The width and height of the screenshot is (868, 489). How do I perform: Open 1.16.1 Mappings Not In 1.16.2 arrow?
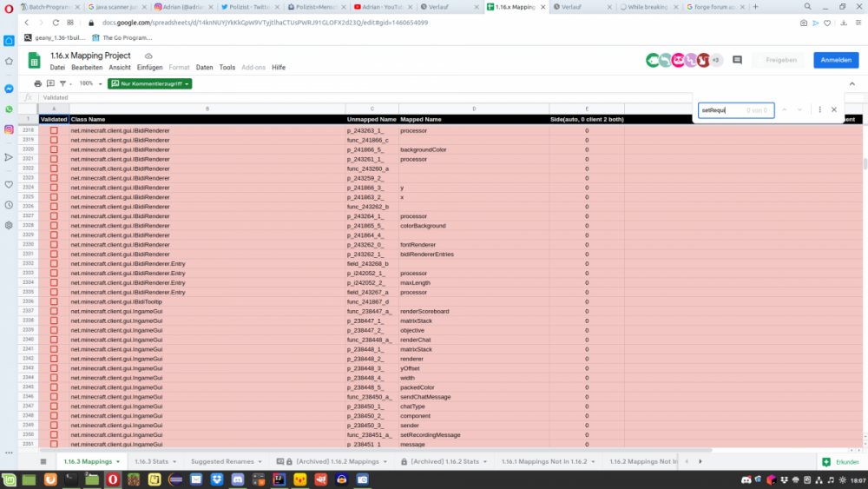[x=593, y=461]
